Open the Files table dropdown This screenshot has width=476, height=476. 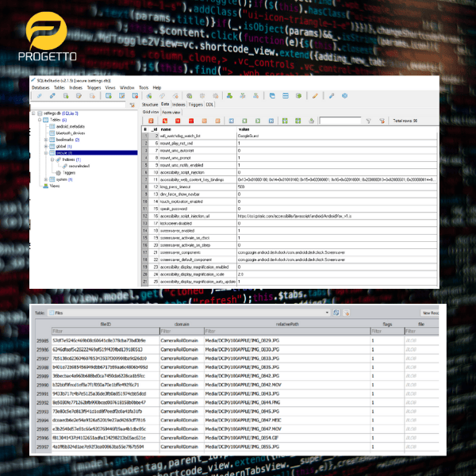326,313
